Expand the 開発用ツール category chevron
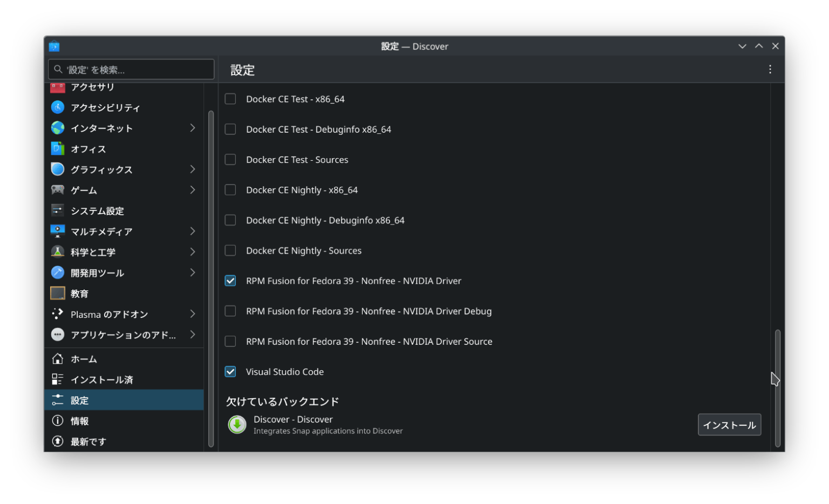The height and width of the screenshot is (504, 829). point(193,273)
